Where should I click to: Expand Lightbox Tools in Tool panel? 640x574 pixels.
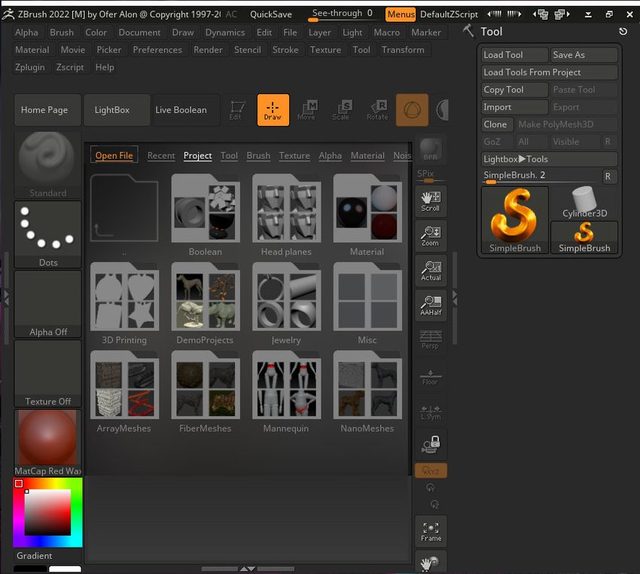pos(546,159)
